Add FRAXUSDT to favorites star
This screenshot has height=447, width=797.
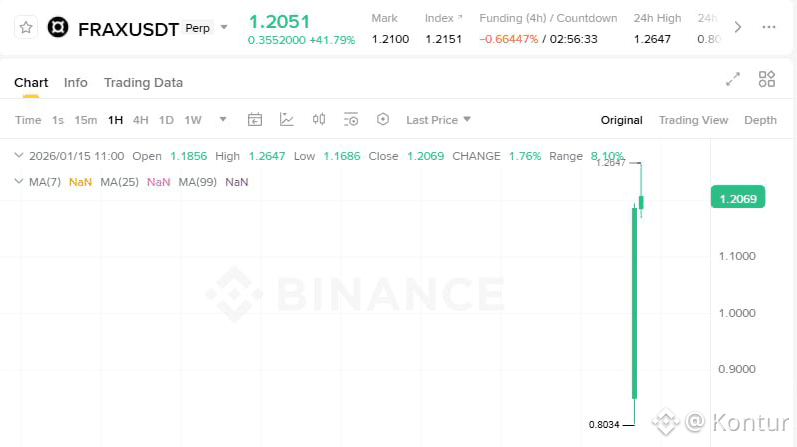(27, 27)
